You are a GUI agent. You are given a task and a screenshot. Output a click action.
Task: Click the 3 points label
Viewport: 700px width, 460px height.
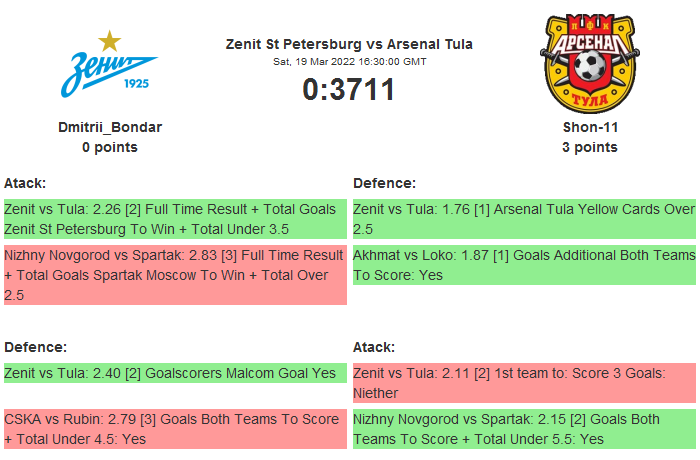590,147
